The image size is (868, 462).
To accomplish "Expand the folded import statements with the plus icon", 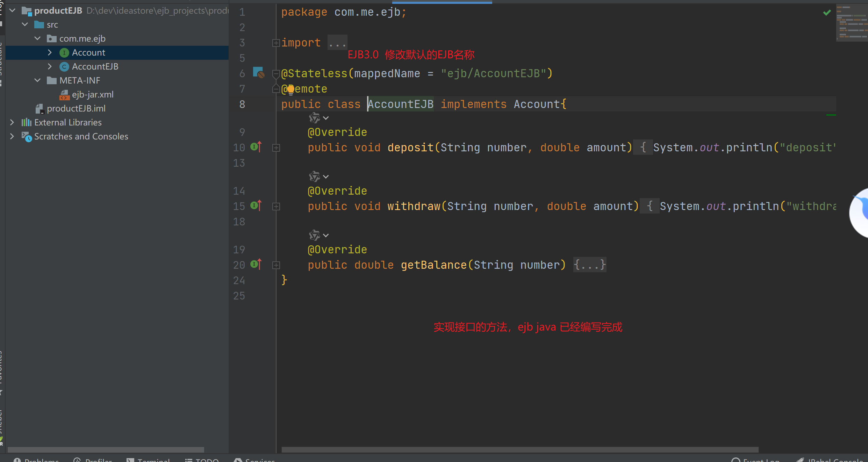I will 276,43.
